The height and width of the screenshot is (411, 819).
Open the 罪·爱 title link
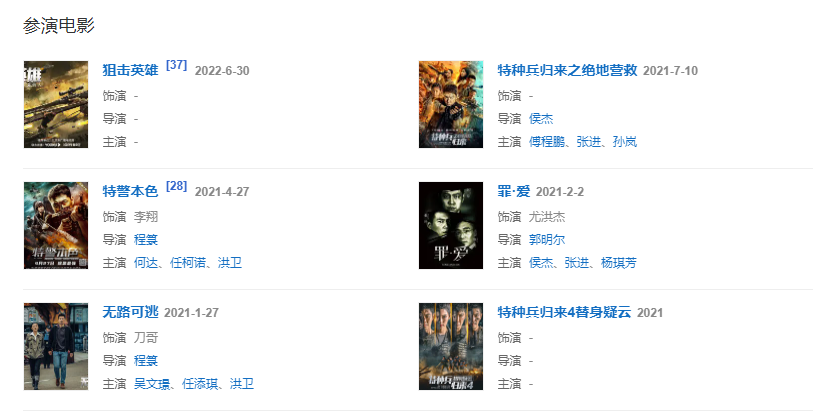coord(513,192)
